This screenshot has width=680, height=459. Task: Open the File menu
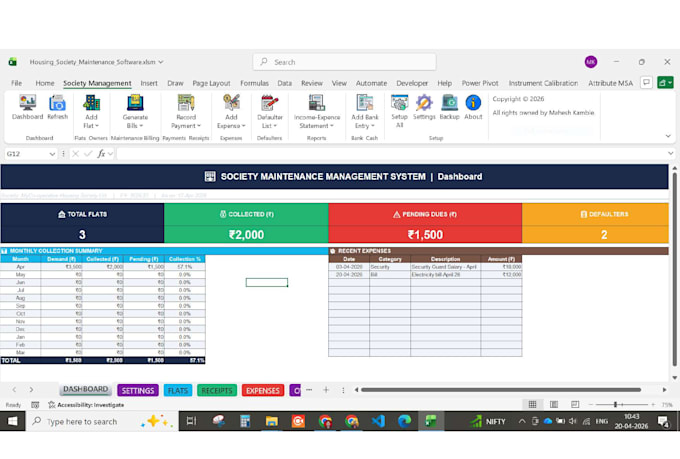click(x=16, y=83)
